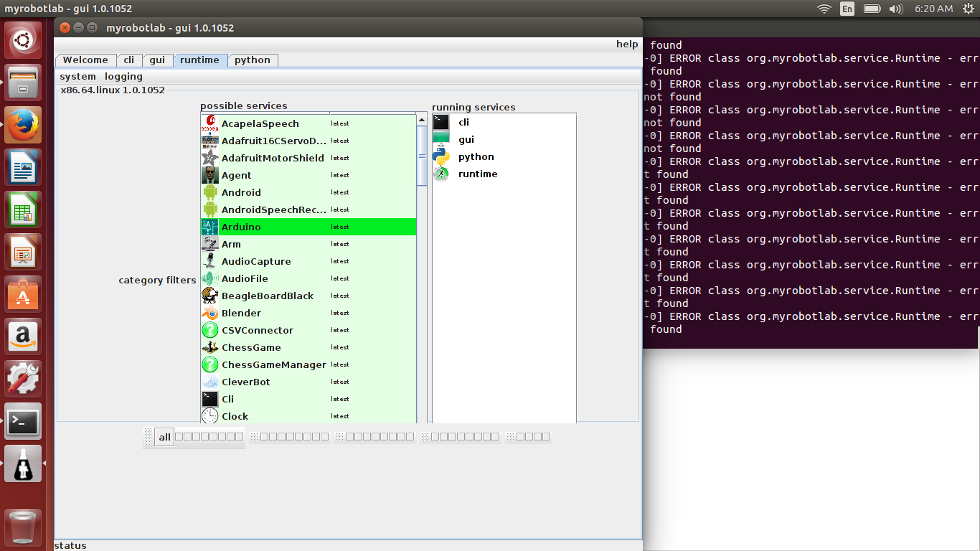980x551 pixels.
Task: Click the BeagleBoardBlack dog icon
Action: click(209, 296)
